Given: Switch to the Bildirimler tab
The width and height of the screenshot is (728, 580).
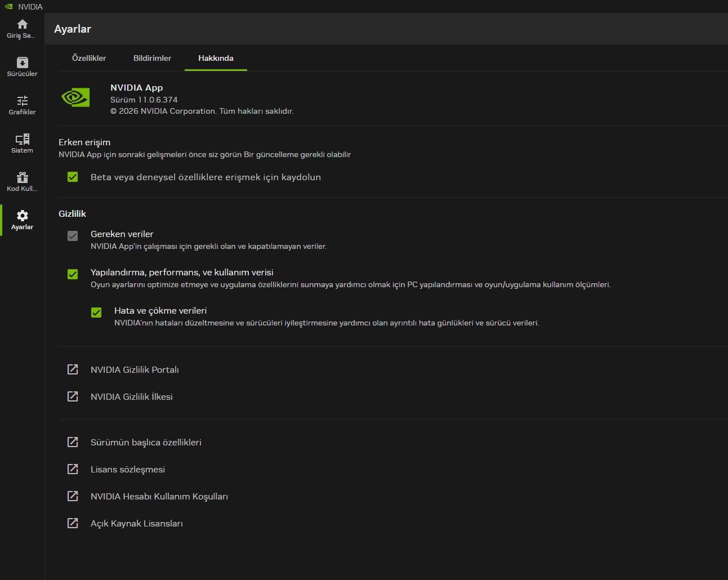Looking at the screenshot, I should (152, 58).
